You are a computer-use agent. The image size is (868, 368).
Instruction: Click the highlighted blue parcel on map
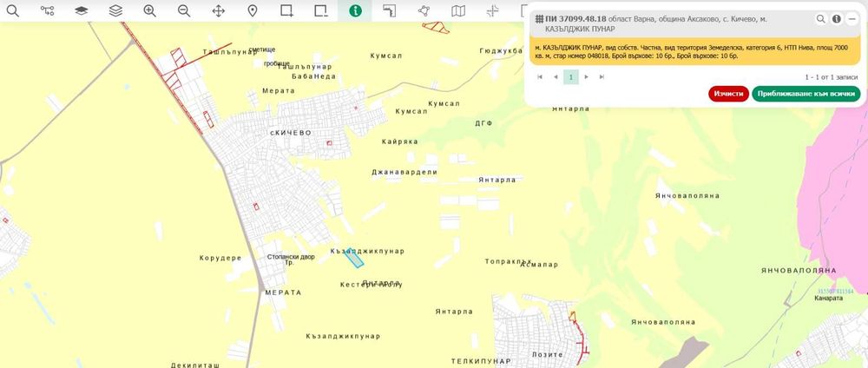tap(354, 258)
